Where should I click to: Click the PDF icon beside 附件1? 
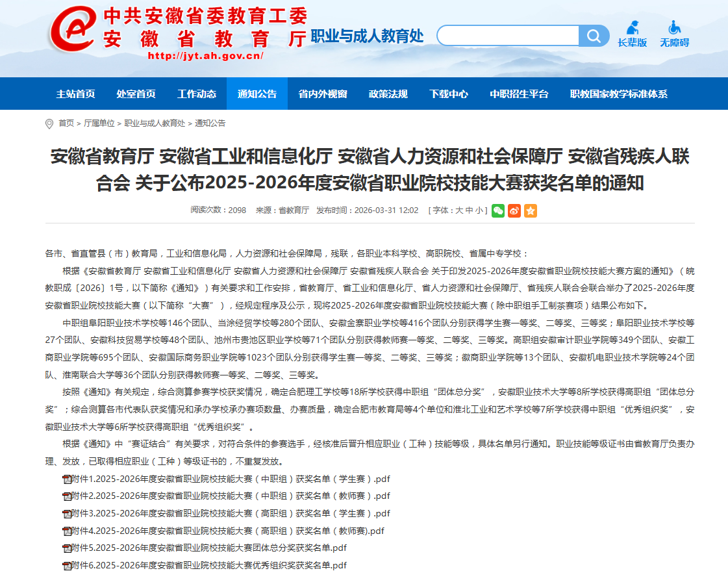coord(66,479)
